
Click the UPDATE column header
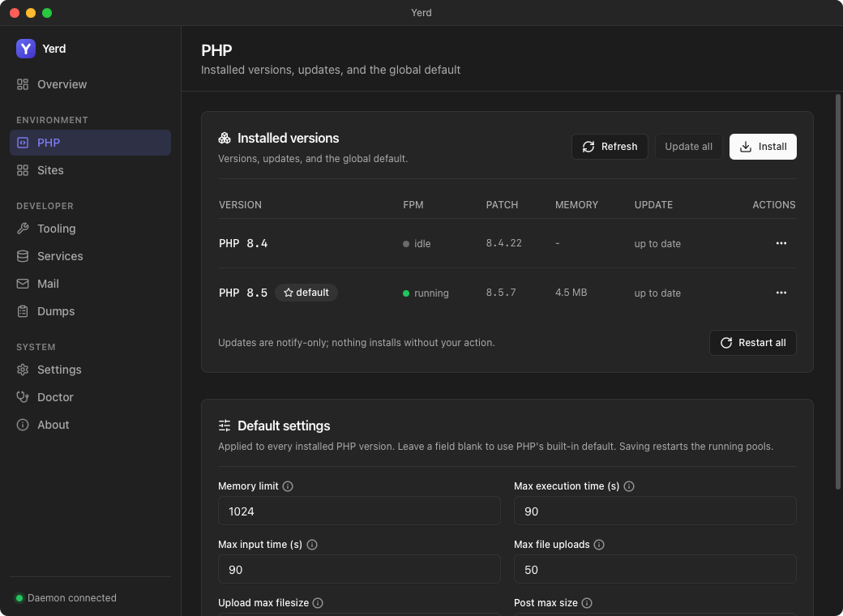coord(654,205)
